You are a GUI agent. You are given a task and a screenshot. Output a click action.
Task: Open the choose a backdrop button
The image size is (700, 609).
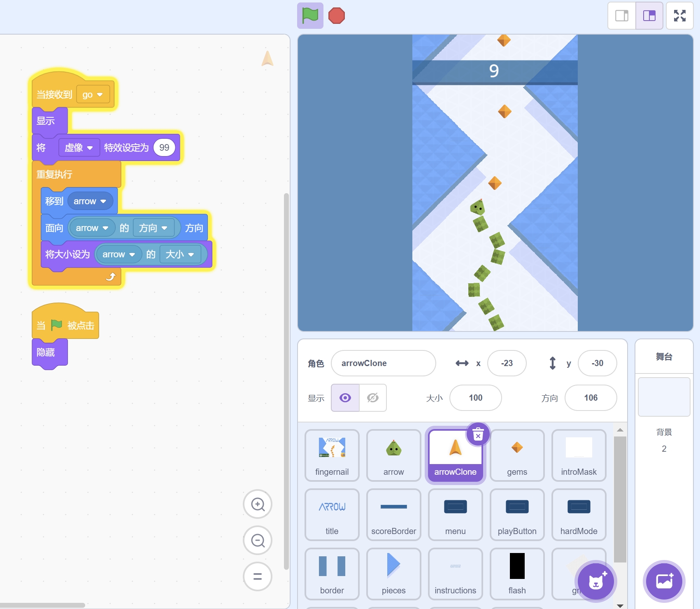pos(664,581)
